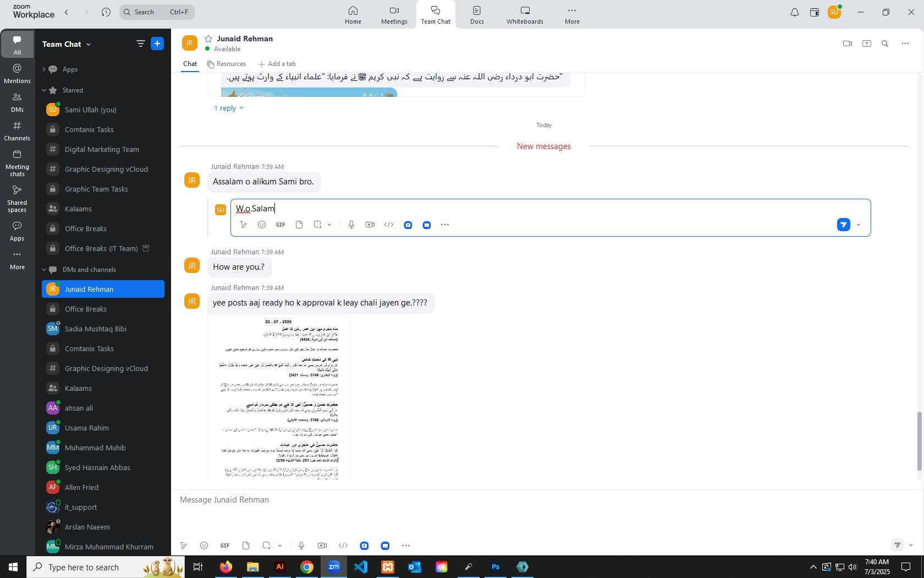Screen dimensions: 924x578
Task: Open Visual Studio Code from the taskbar
Action: (361, 567)
